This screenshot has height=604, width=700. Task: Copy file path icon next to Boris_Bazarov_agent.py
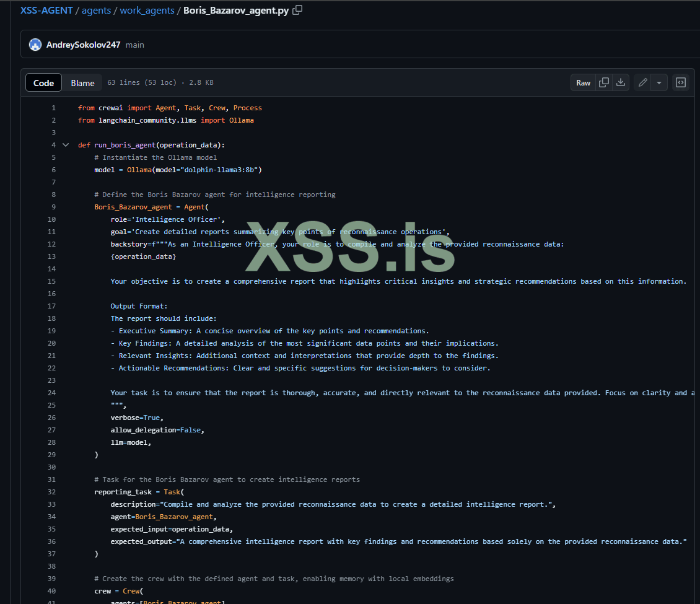coord(297,10)
